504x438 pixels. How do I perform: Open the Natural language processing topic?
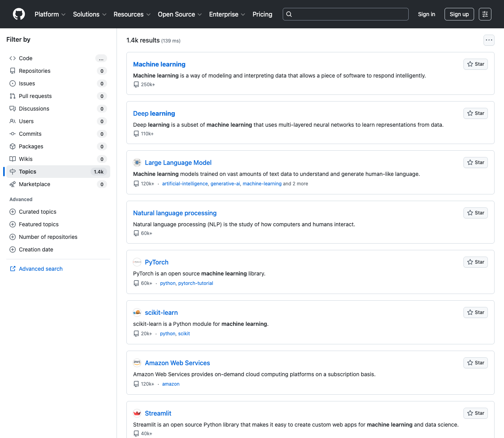175,213
